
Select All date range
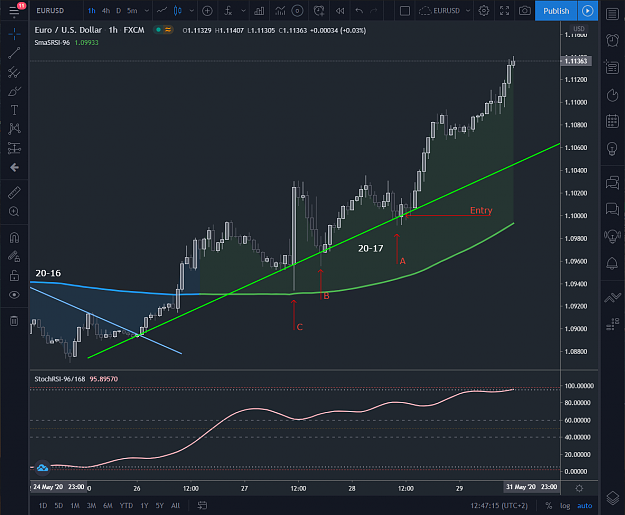(x=175, y=505)
